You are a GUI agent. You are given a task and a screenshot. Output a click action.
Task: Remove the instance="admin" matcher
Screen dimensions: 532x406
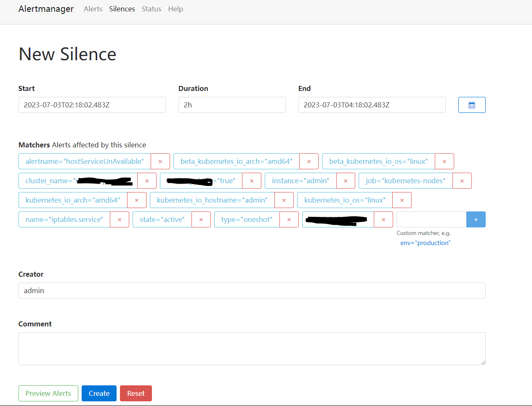click(x=346, y=181)
